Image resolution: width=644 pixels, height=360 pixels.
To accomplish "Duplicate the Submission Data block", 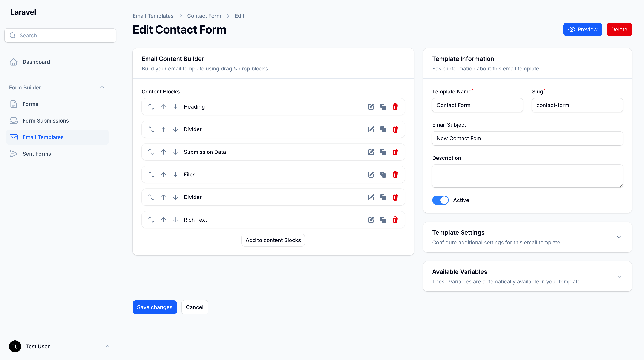I will pyautogui.click(x=383, y=152).
